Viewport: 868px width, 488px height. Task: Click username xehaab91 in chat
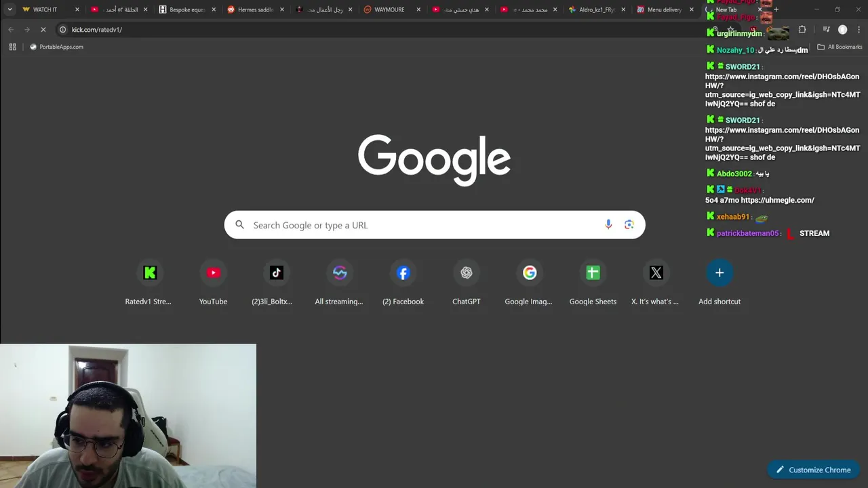732,217
